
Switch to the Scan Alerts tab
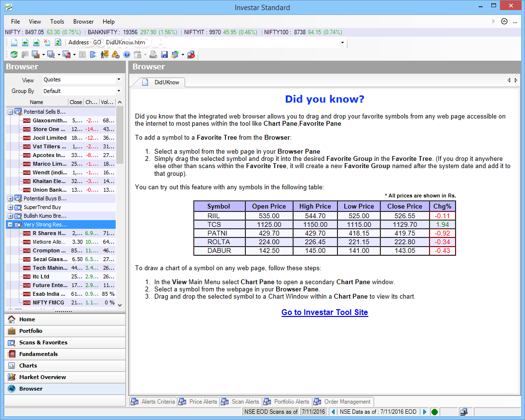point(241,402)
